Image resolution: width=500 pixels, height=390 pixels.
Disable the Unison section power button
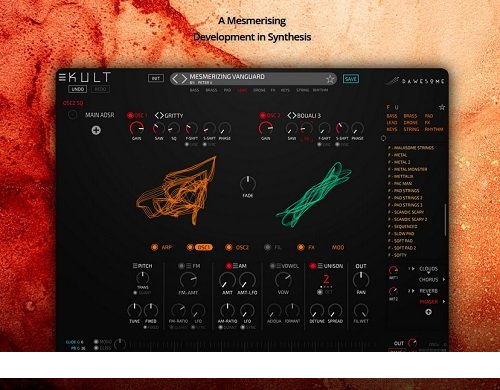tap(313, 266)
